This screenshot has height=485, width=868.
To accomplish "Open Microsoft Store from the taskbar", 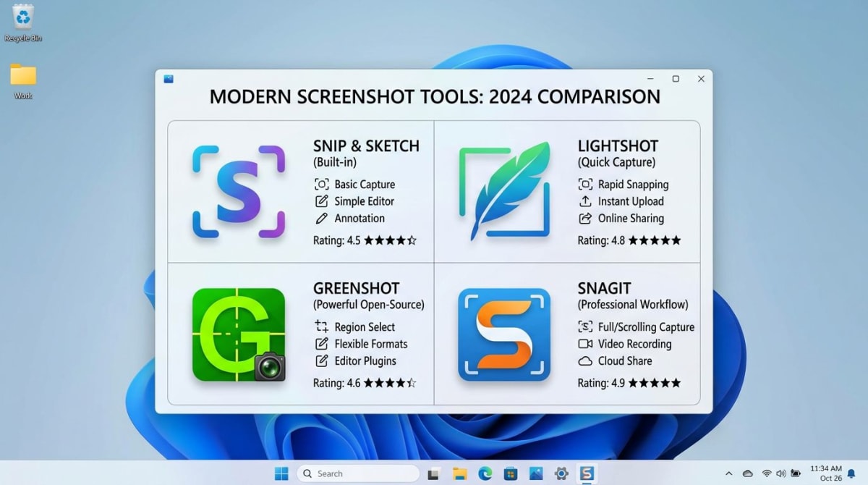I will pos(511,474).
